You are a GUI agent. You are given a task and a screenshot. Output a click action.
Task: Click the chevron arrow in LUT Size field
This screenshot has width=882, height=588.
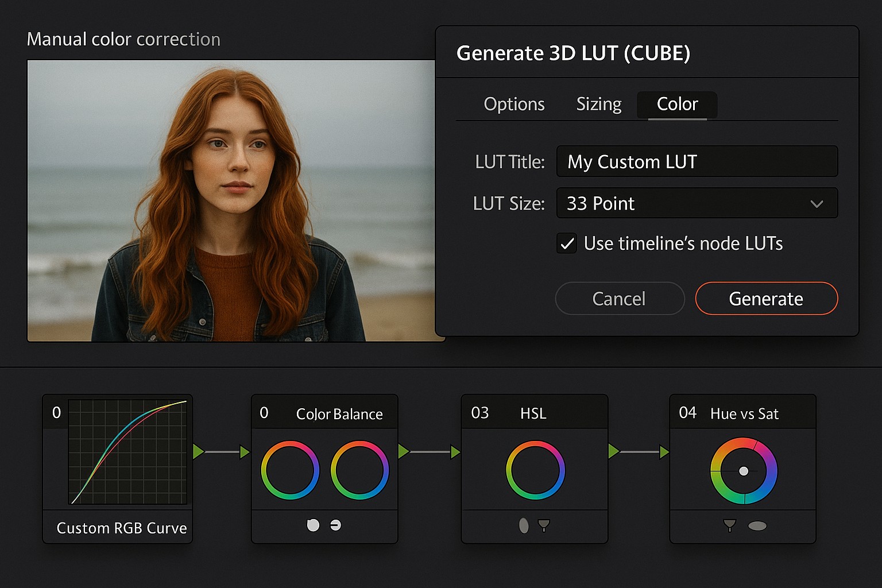point(817,204)
